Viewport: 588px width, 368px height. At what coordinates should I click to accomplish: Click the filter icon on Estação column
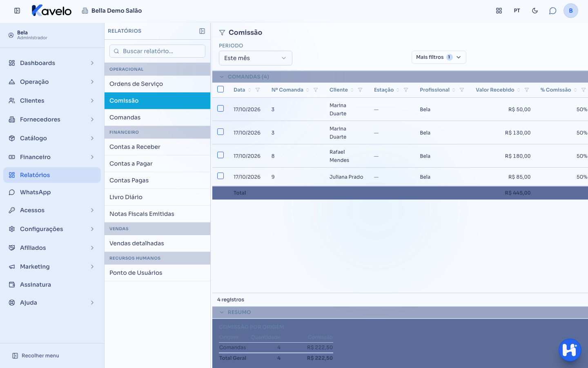click(406, 90)
